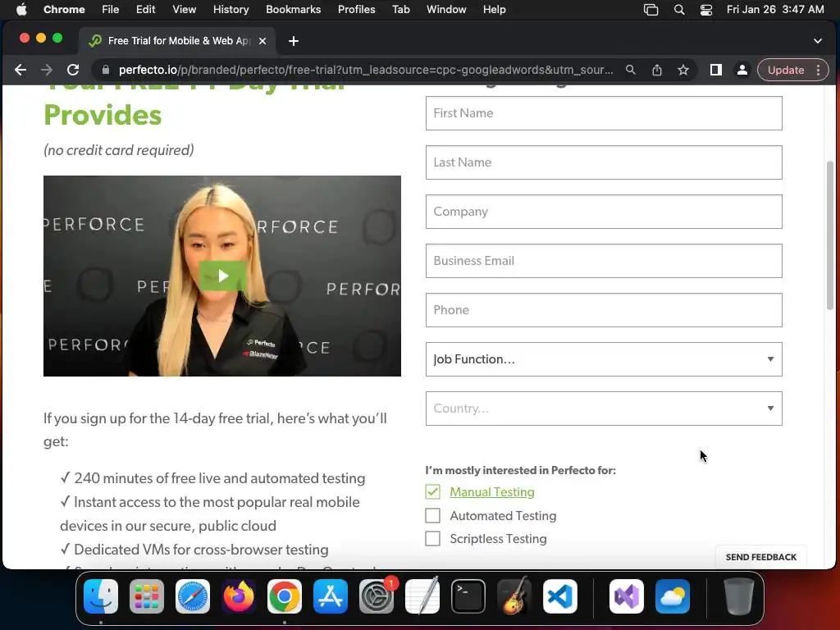The height and width of the screenshot is (630, 840).
Task: Click the First Name field
Action: [604, 113]
